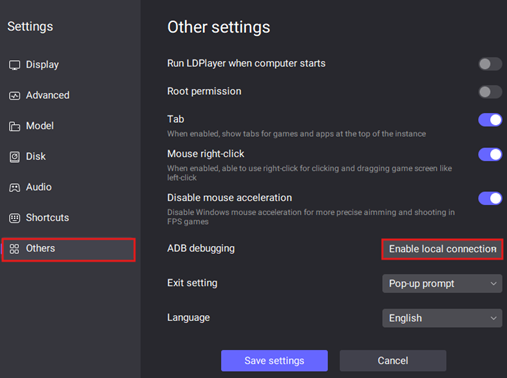Click the ADB debugging label
The width and height of the screenshot is (507, 378).
[x=201, y=249]
